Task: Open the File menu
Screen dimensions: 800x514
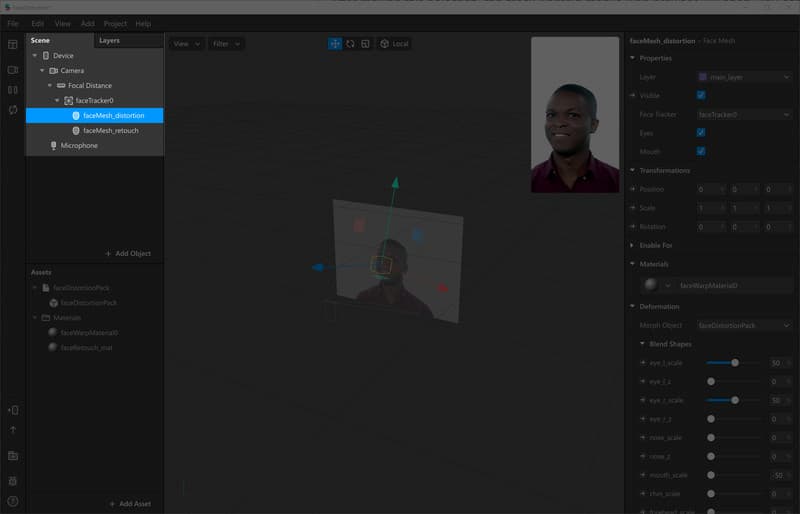Action: point(13,23)
